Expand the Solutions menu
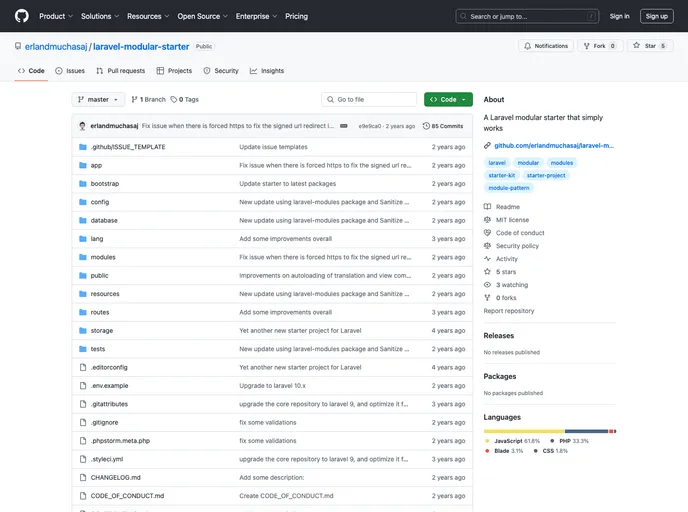This screenshot has width=688, height=512. point(100,16)
